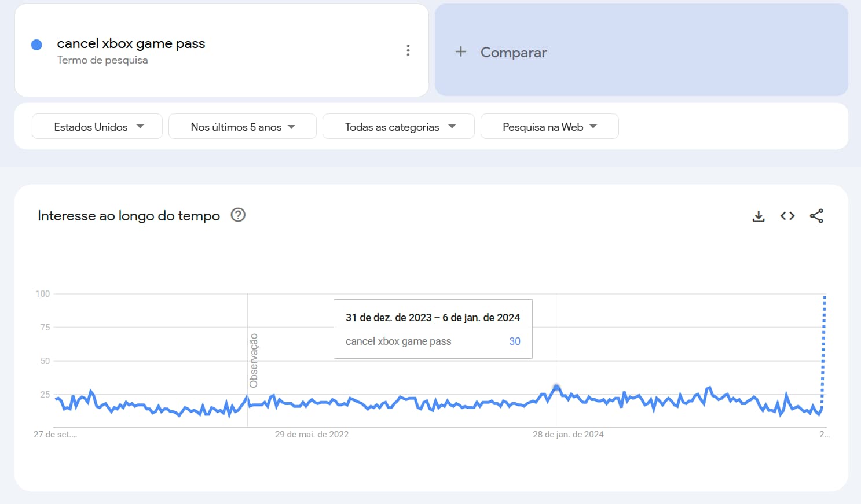The width and height of the screenshot is (861, 504).
Task: Click the 100 mark on the vertical axis
Action: [41, 293]
